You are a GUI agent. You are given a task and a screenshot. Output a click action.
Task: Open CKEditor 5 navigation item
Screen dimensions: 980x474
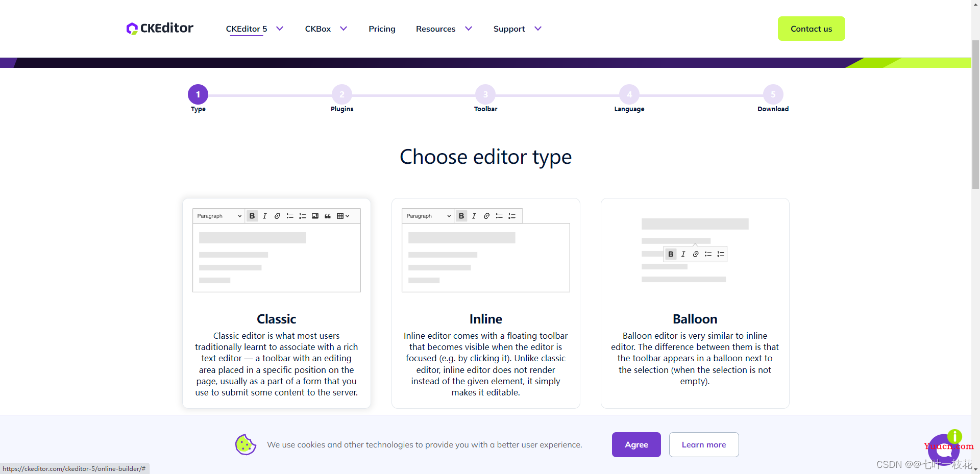[x=247, y=29]
